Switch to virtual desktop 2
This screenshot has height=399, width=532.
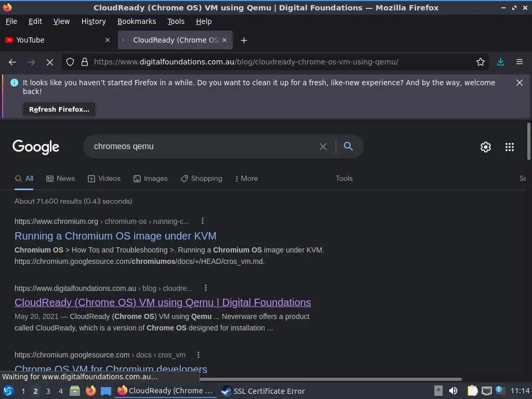tap(36, 391)
